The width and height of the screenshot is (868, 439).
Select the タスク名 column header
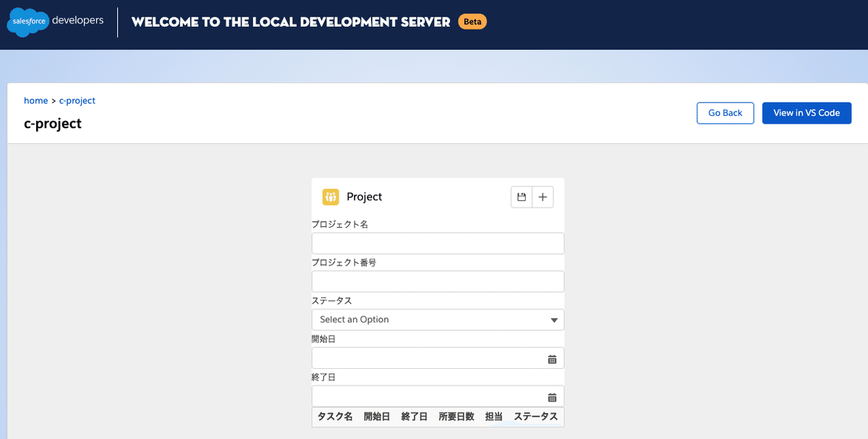pyautogui.click(x=334, y=417)
